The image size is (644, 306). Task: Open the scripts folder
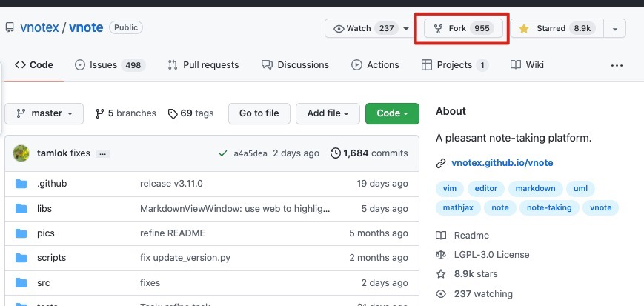coord(51,258)
